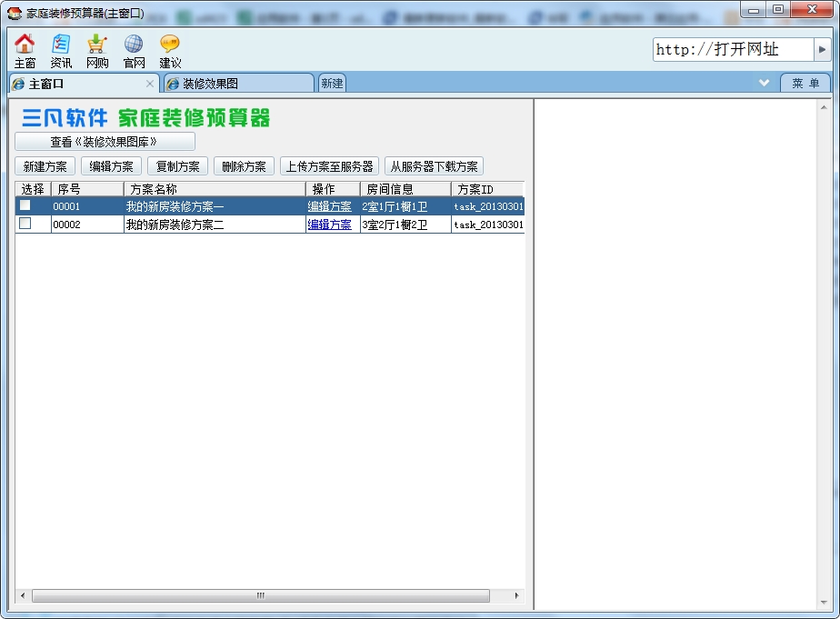The height and width of the screenshot is (619, 840).
Task: Click 上传方案至服务器 button
Action: [329, 166]
